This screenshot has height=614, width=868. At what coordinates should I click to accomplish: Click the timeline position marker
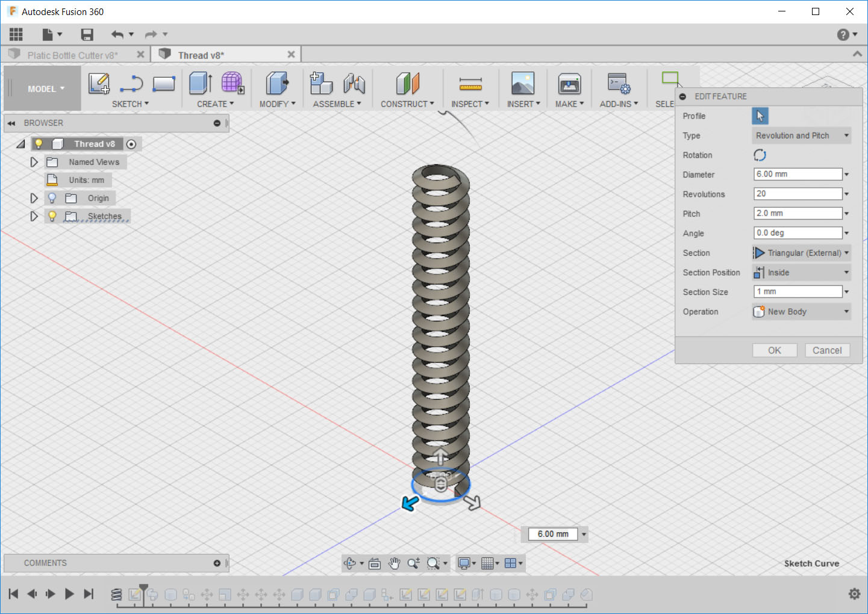pyautogui.click(x=143, y=588)
